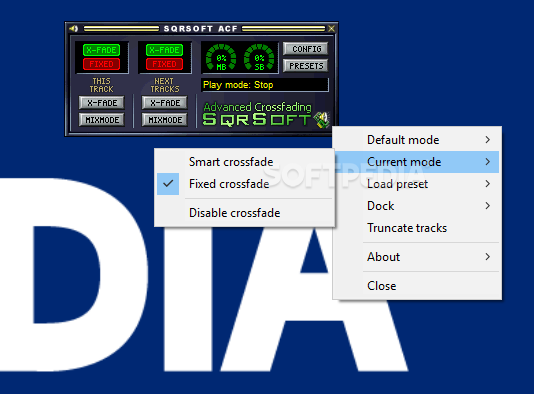Open the Load preset submenu
534x394 pixels.
point(417,184)
